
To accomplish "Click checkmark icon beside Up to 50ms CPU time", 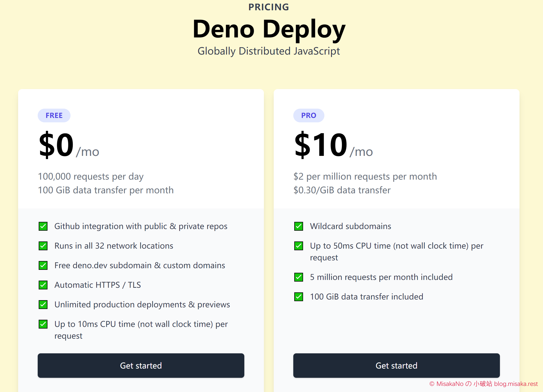I will [299, 246].
